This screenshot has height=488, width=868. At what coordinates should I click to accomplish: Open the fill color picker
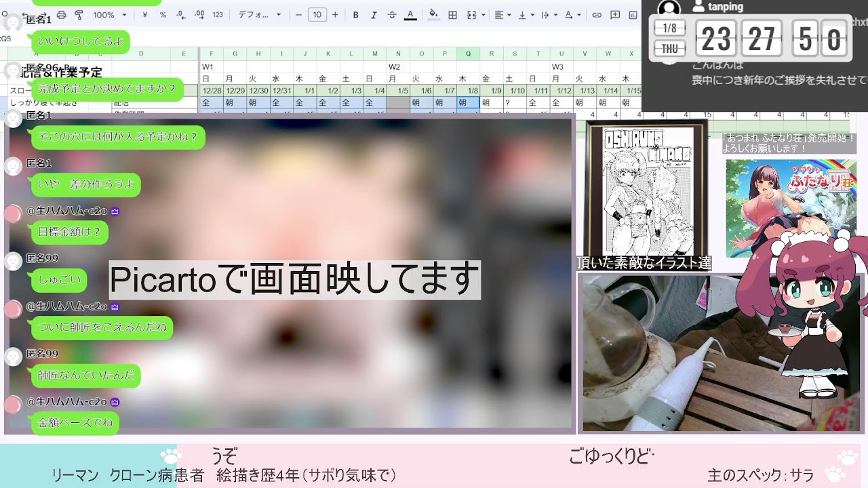(434, 15)
